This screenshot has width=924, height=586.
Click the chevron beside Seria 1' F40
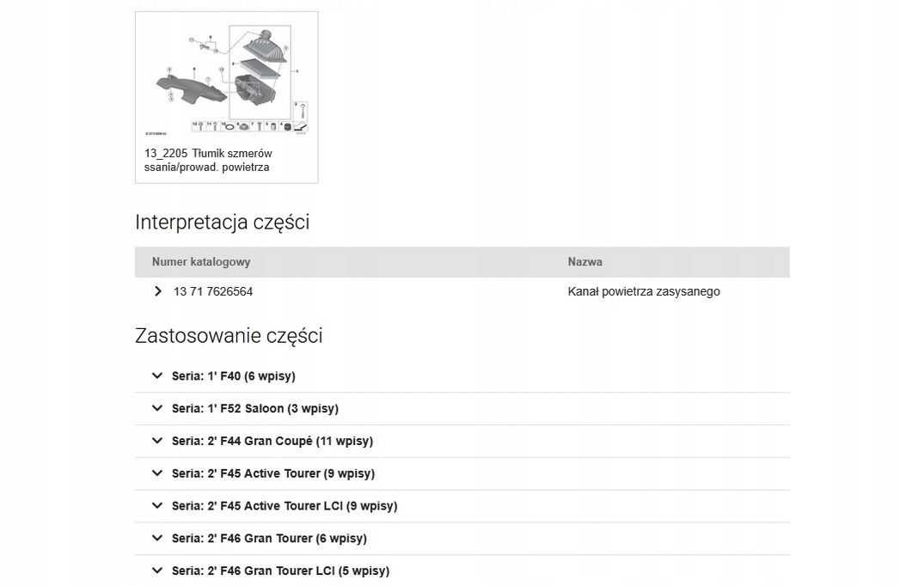pyautogui.click(x=157, y=375)
